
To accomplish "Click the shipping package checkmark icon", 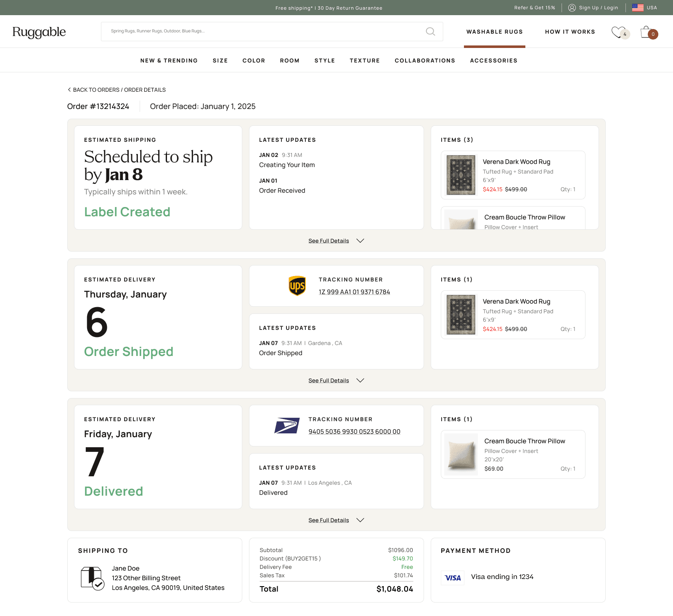I will pyautogui.click(x=93, y=579).
